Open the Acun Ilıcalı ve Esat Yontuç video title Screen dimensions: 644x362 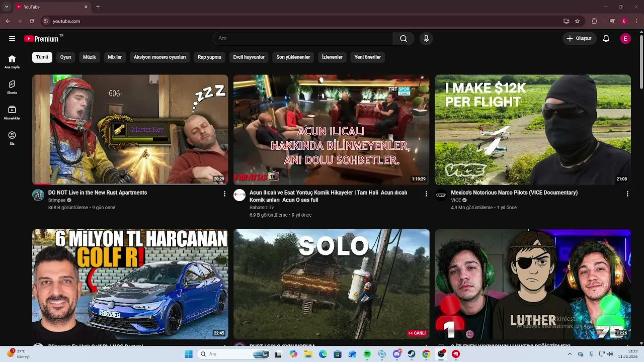(329, 196)
